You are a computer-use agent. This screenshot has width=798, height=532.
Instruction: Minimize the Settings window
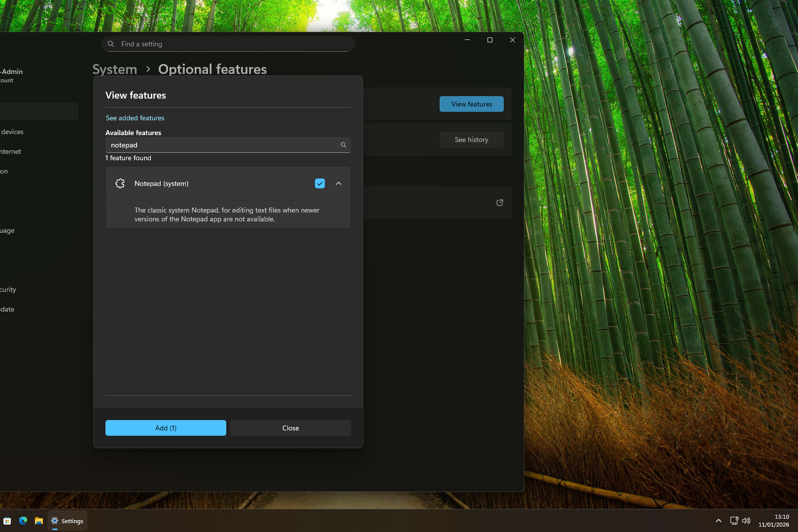click(467, 40)
